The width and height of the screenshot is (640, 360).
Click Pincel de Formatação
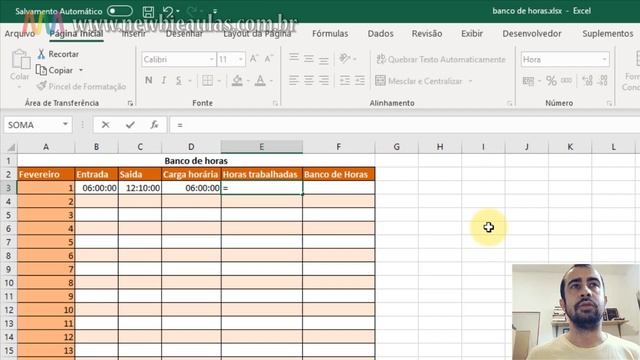81,86
